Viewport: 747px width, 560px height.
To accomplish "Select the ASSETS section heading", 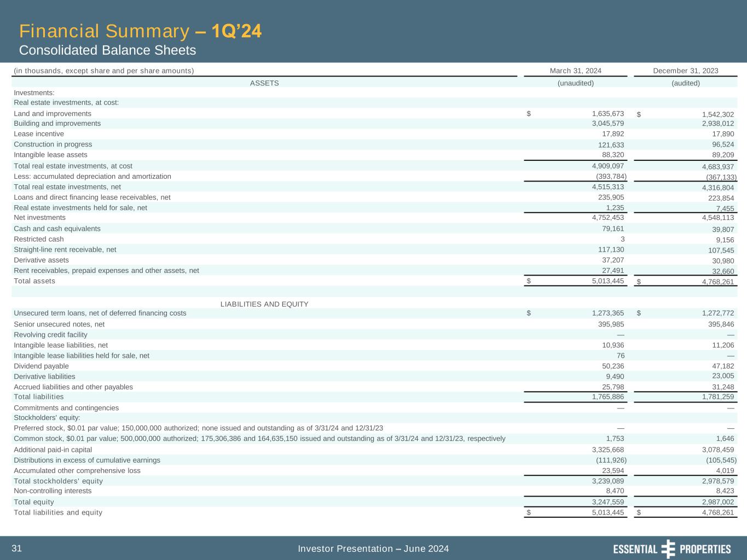I will 264,83.
